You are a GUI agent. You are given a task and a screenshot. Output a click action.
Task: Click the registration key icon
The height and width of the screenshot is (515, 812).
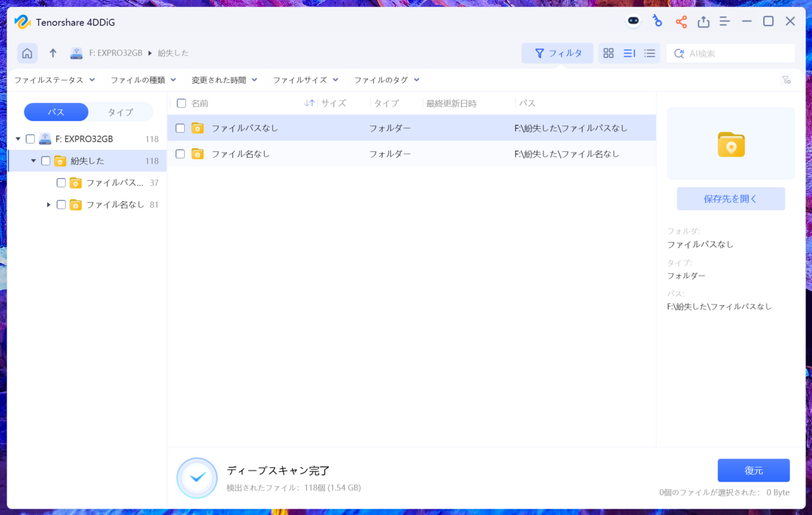click(657, 21)
